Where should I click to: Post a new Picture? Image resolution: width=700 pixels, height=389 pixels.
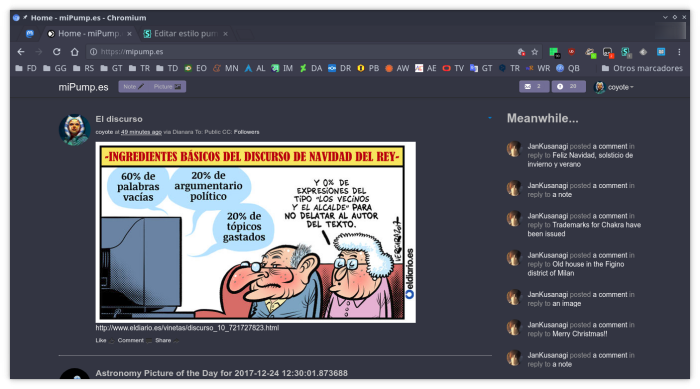167,87
